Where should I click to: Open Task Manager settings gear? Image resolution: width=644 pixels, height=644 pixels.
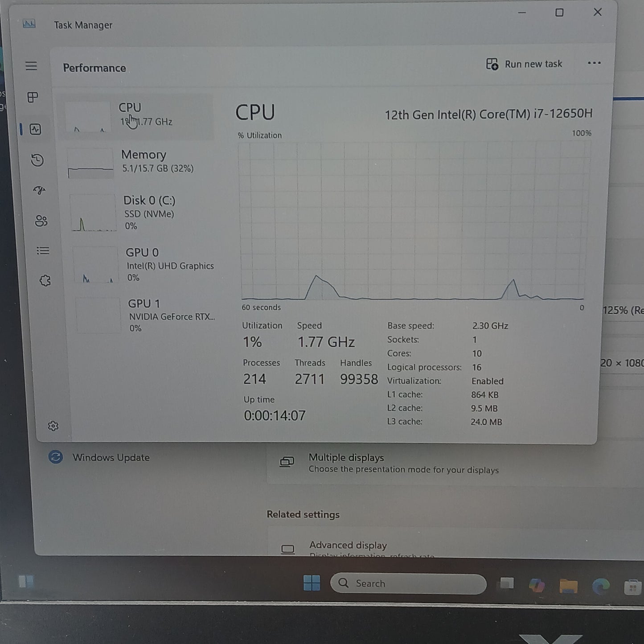(x=53, y=426)
